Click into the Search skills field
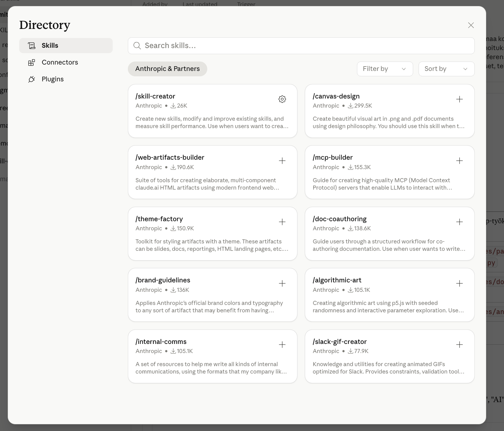Screen dimensions: 504x431 click(301, 46)
